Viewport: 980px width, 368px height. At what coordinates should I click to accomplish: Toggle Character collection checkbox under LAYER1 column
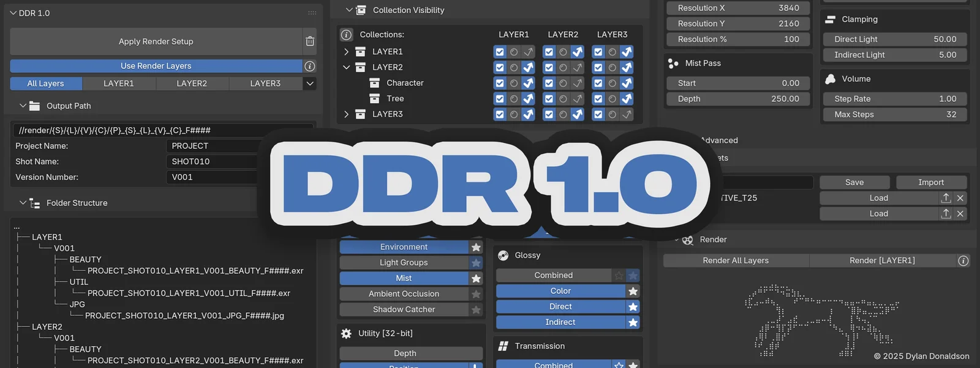coord(500,83)
